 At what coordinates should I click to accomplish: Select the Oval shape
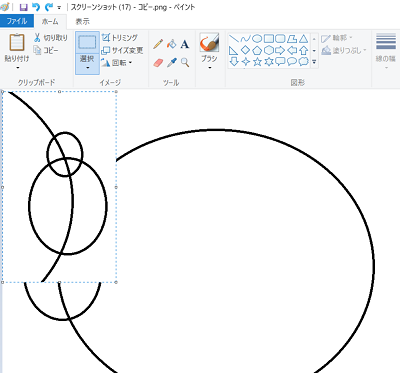[x=257, y=39]
